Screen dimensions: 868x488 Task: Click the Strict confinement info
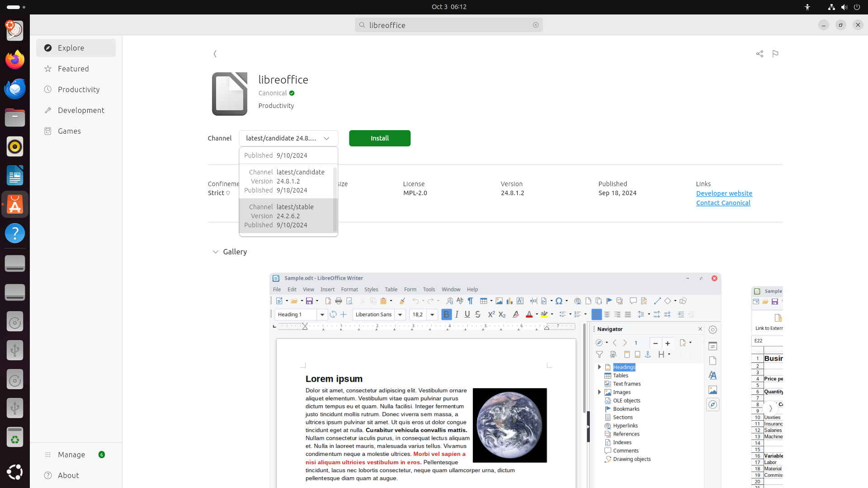click(x=219, y=193)
